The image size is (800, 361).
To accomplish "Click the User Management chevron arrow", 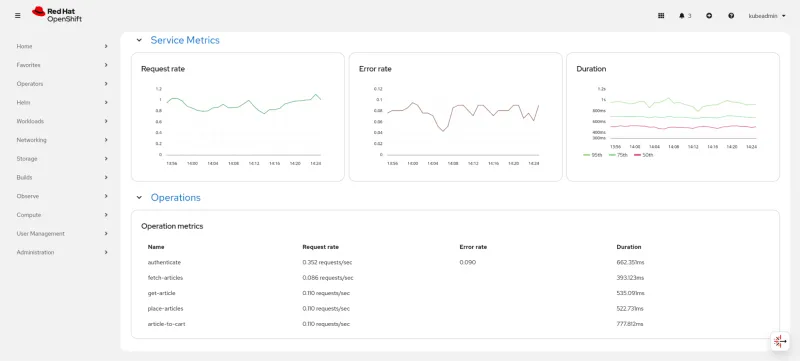I will click(x=106, y=234).
